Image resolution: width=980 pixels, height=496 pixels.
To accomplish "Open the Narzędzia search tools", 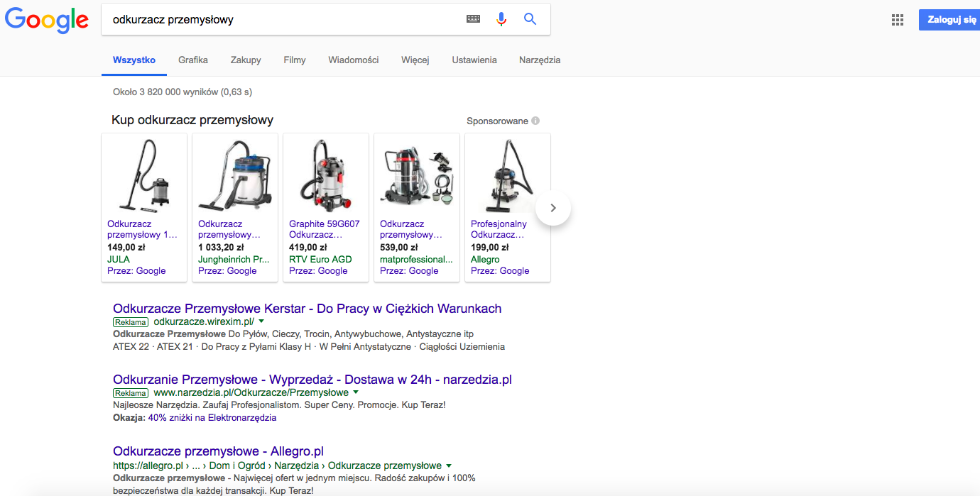I will pos(540,60).
